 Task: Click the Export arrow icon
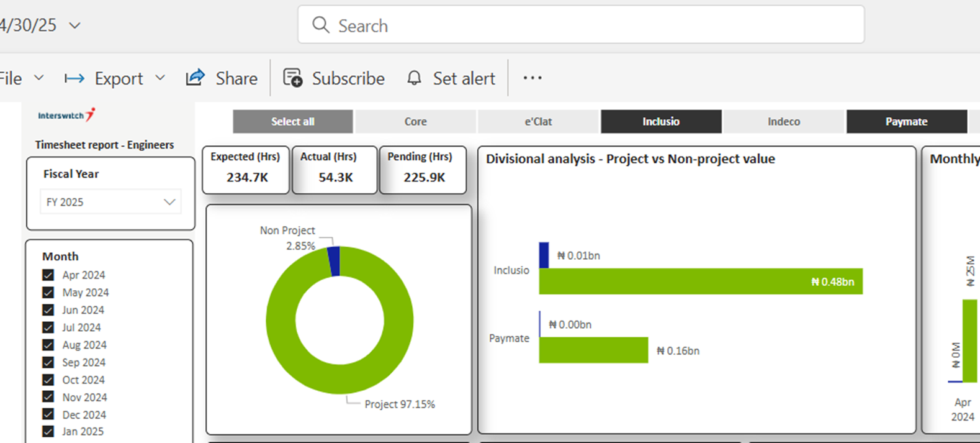point(74,78)
